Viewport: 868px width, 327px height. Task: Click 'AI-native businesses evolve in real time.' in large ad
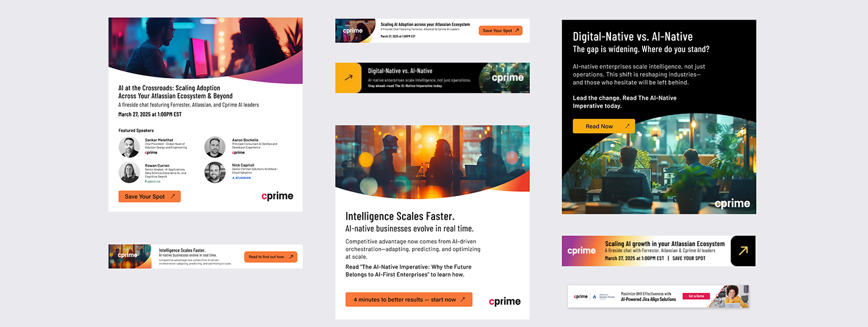click(410, 229)
